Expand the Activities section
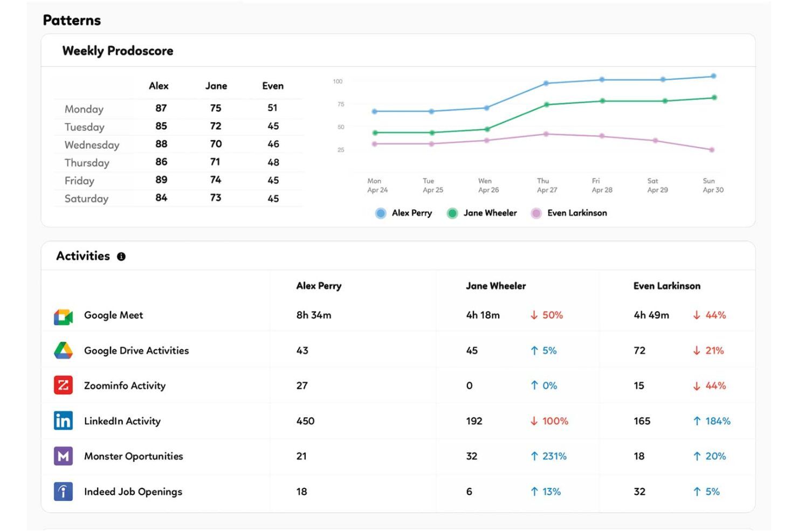Viewport: 798px width, 532px height. 84,255
